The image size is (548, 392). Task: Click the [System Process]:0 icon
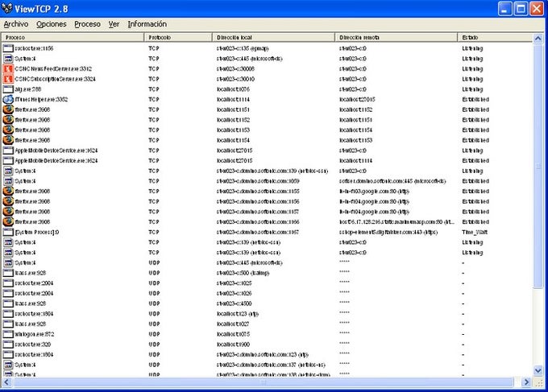click(8, 232)
